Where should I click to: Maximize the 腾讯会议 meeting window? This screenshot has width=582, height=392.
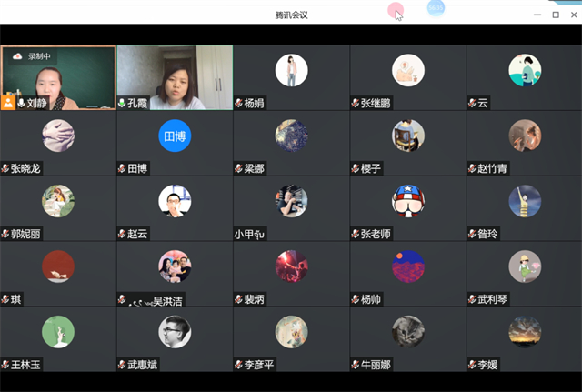pos(555,15)
